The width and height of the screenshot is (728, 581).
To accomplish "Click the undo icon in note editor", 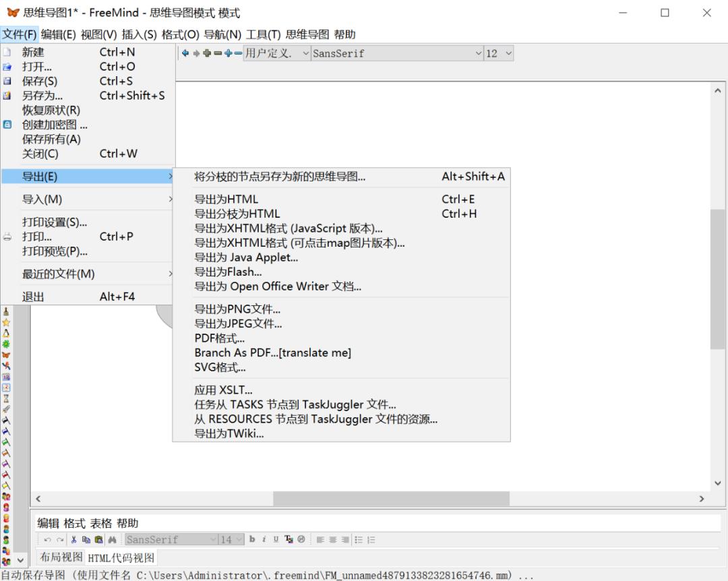I will (x=47, y=539).
